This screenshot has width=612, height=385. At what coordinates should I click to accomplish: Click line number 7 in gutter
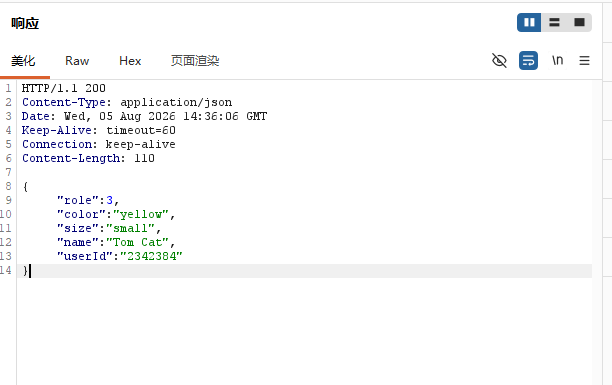(9, 173)
